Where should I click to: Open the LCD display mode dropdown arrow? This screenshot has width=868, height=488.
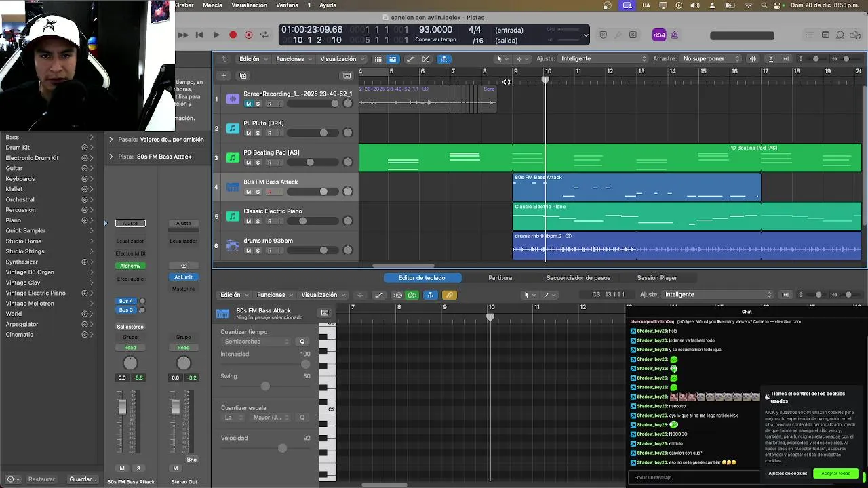[586, 35]
